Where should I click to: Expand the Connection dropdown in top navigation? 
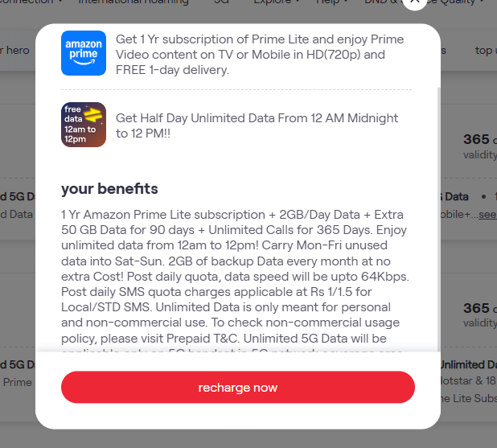[30, 2]
